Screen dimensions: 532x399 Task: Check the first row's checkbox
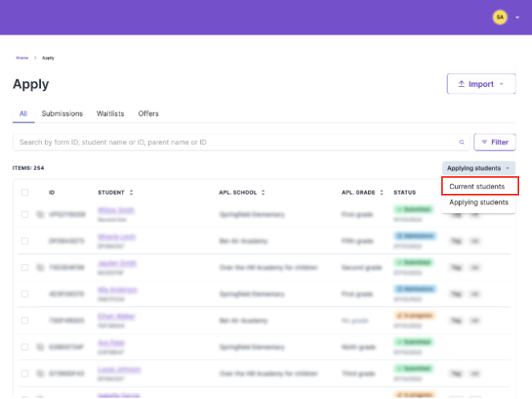tap(25, 213)
